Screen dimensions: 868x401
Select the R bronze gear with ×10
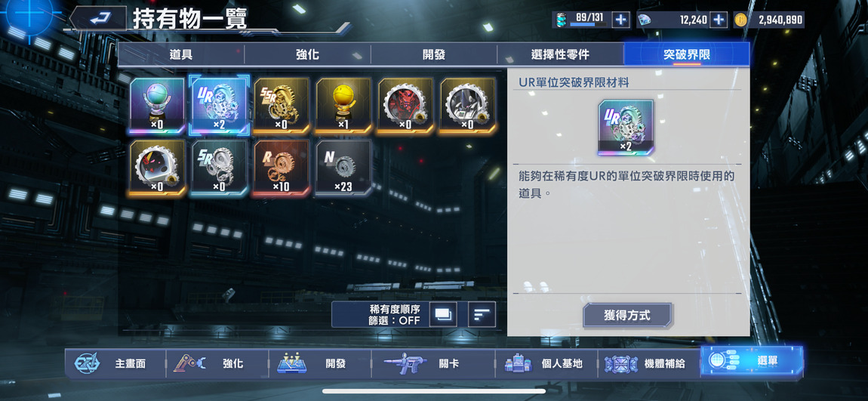coord(282,167)
